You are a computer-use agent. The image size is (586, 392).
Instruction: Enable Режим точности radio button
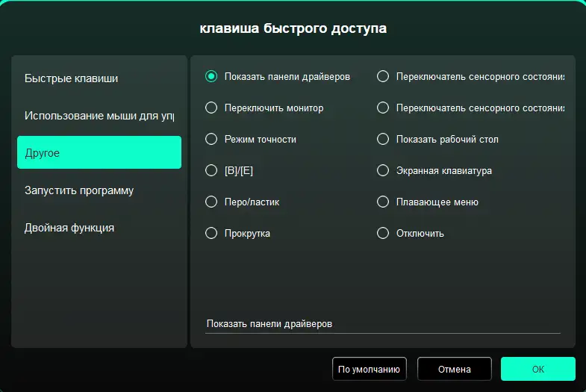tap(211, 139)
